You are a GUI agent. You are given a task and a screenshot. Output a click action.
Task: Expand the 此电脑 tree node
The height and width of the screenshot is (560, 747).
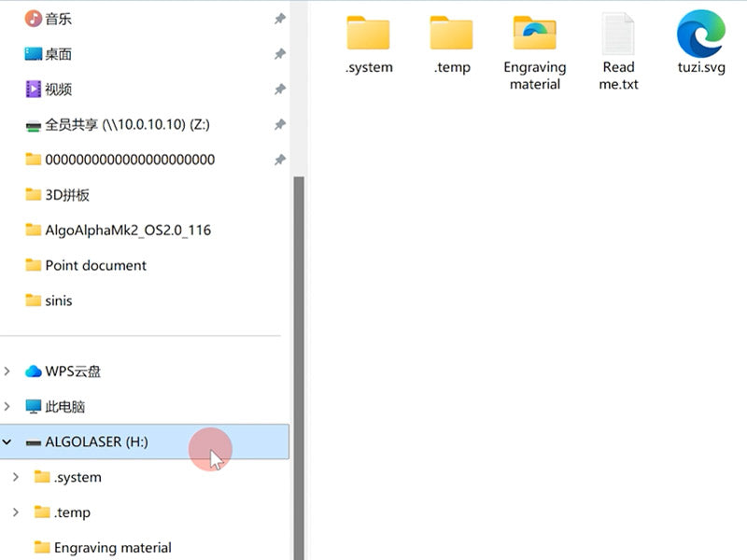tap(7, 407)
